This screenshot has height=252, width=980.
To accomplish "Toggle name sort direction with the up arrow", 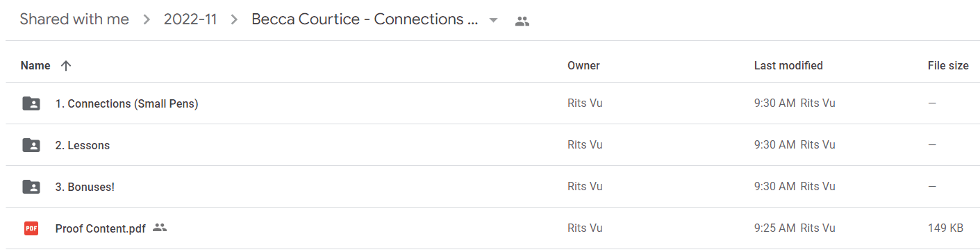I will 66,66.
